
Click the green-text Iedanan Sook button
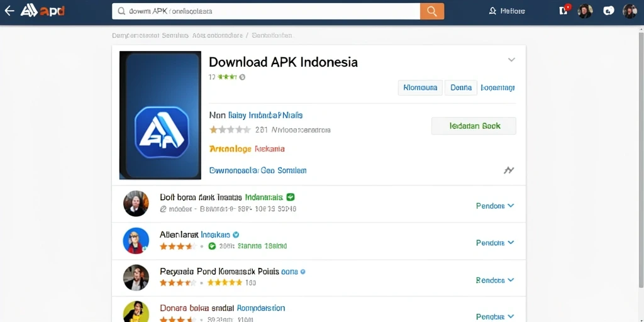474,126
